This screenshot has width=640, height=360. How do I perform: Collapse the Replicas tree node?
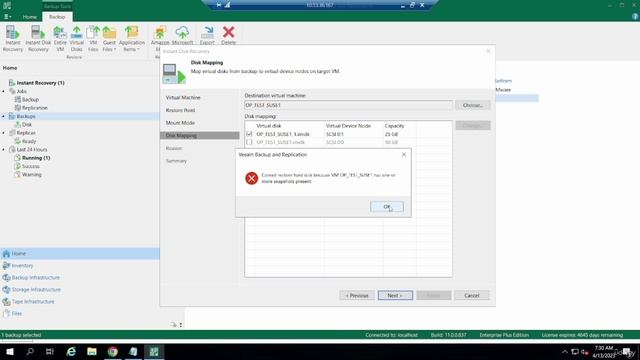(x=4, y=133)
